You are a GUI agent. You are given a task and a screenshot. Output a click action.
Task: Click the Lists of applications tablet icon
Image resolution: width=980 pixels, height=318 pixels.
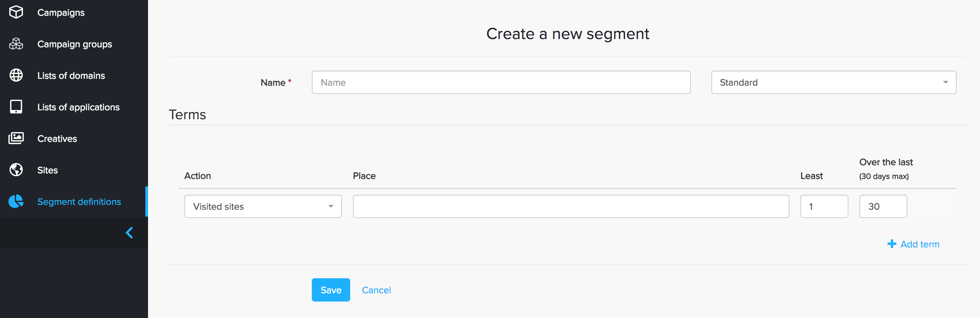16,107
